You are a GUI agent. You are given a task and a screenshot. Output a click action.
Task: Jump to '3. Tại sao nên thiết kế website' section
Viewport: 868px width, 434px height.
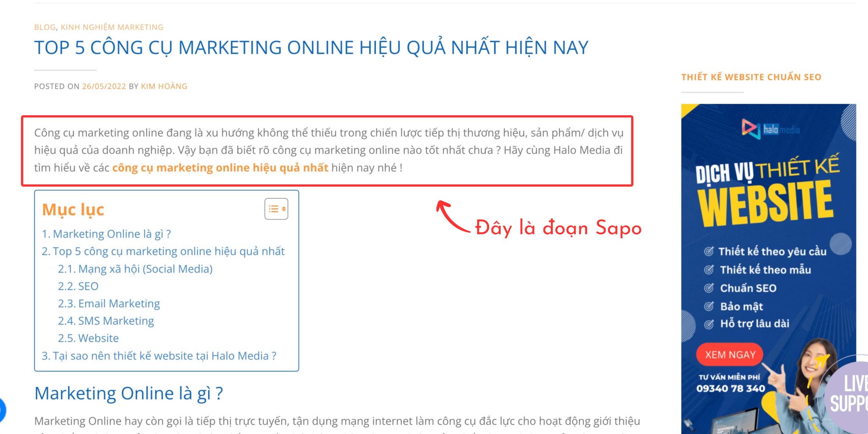coord(159,356)
